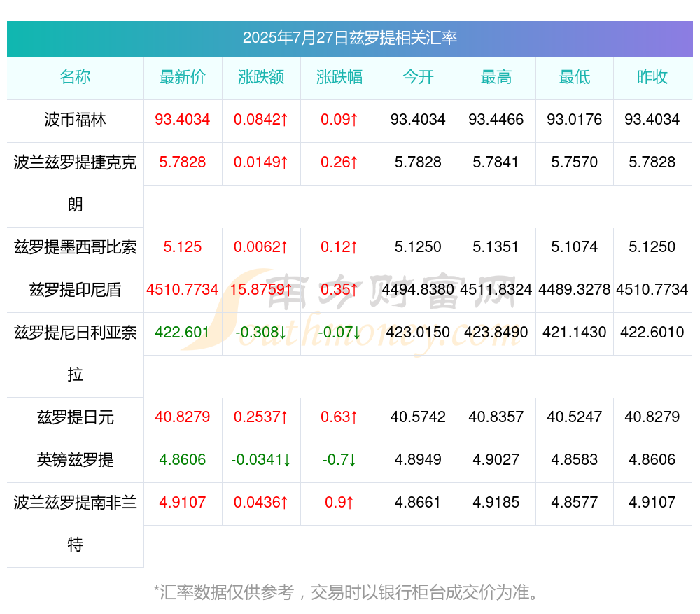This screenshot has width=700, height=614.
Task: Click the open value 40.5742
Action: [418, 417]
